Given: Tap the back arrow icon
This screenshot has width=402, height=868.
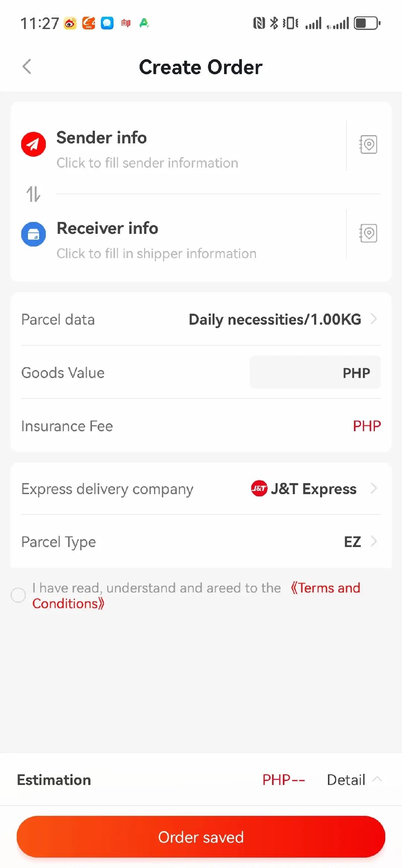Looking at the screenshot, I should [27, 67].
